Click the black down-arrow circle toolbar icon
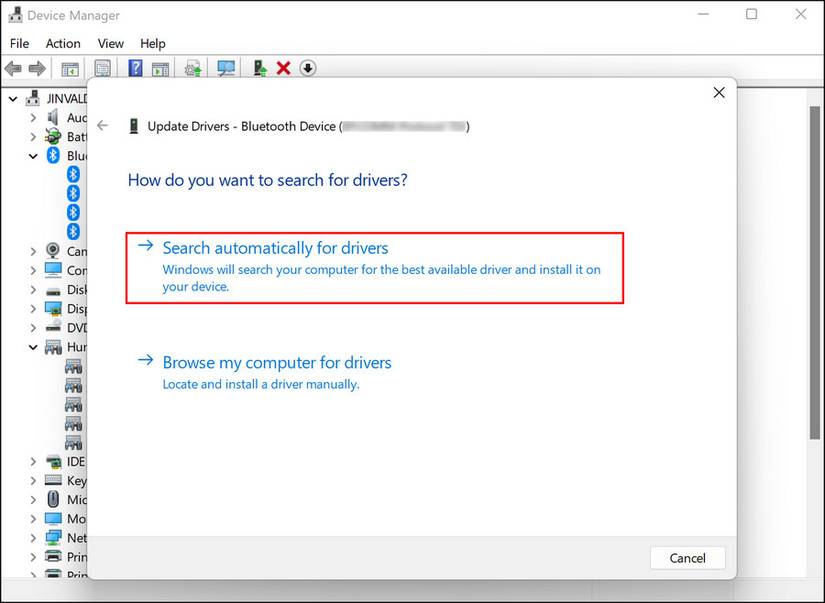The width and height of the screenshot is (825, 603). pos(308,68)
